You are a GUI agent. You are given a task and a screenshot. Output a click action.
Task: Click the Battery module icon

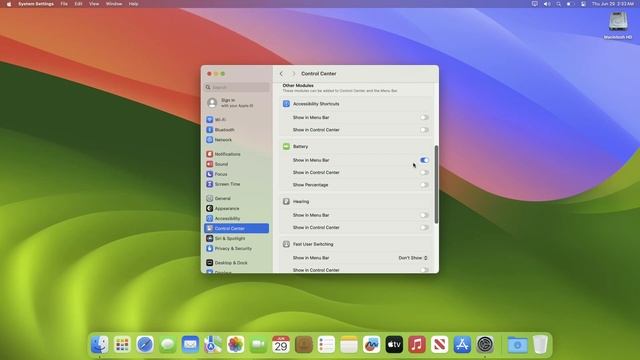[286, 147]
